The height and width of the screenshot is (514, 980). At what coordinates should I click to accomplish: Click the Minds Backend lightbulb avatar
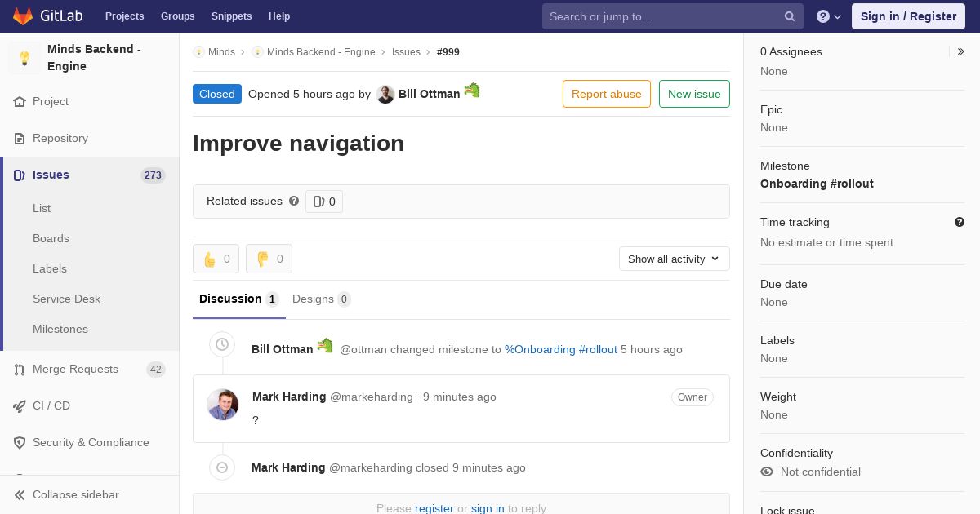pos(24,58)
